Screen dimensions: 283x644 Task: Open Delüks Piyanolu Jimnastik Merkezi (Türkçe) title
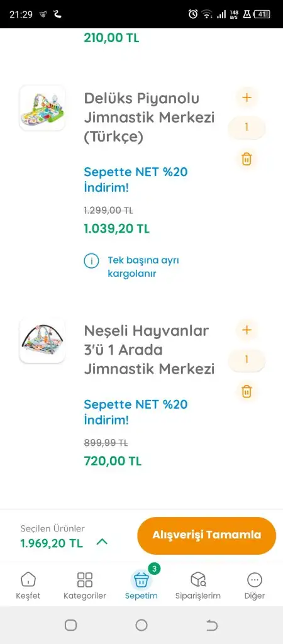click(x=149, y=118)
